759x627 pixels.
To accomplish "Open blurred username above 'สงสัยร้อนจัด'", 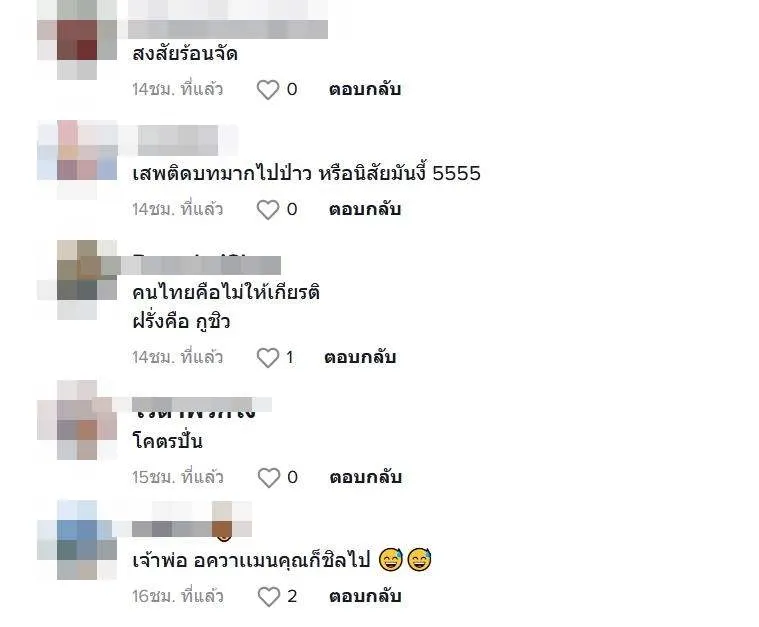I will [x=228, y=19].
